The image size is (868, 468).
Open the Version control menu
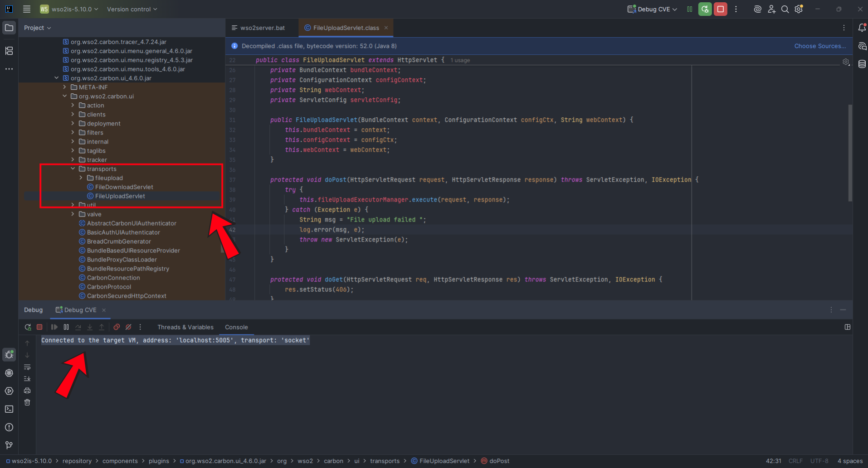pyautogui.click(x=132, y=9)
